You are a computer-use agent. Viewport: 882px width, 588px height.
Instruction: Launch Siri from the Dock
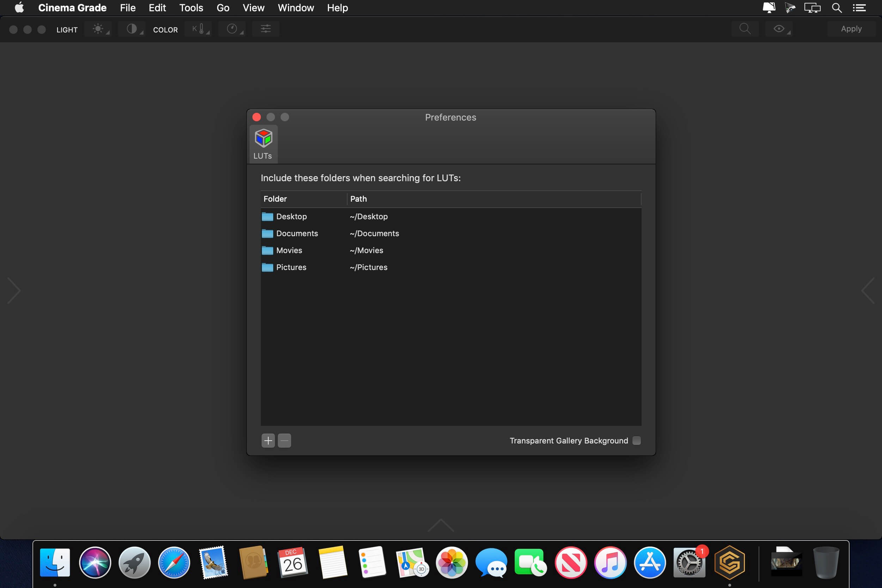(x=95, y=563)
